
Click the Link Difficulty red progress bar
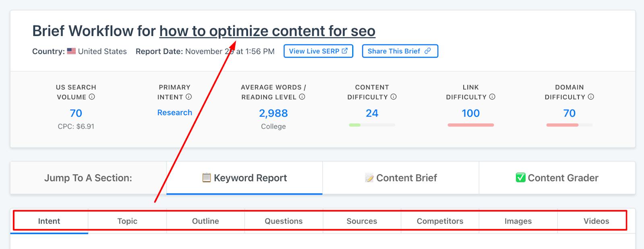click(471, 125)
